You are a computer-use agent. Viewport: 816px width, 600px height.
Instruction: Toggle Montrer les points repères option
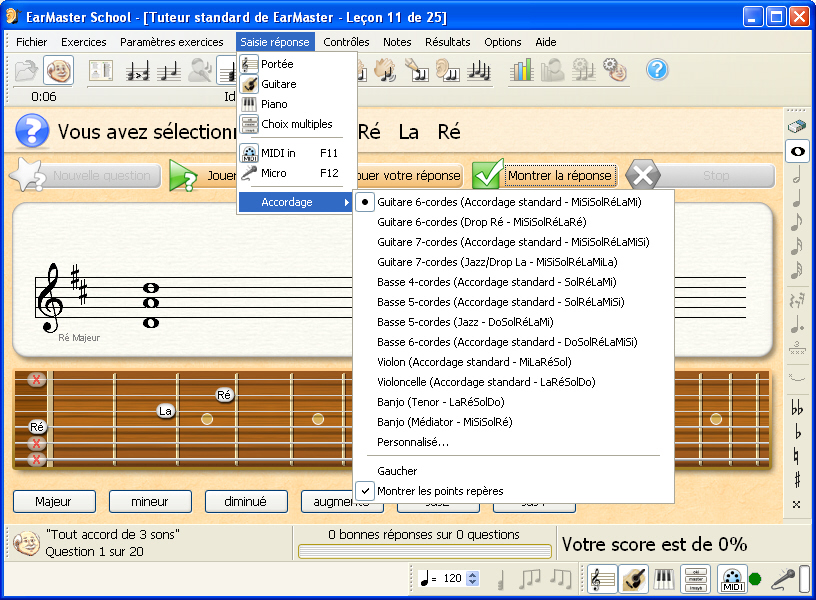tap(513, 491)
